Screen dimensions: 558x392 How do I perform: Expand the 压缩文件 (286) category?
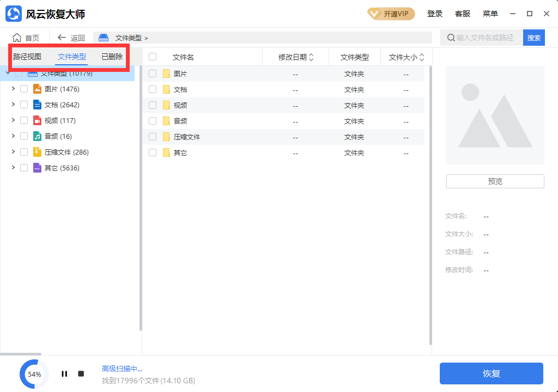13,152
